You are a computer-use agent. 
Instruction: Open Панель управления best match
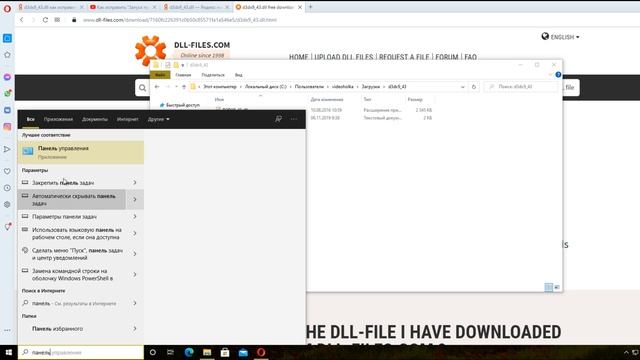[81, 152]
